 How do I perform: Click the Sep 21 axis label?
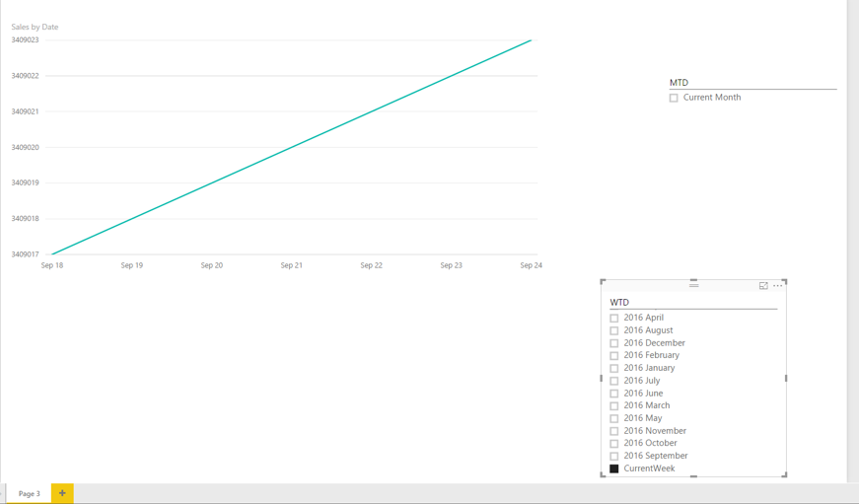pyautogui.click(x=292, y=265)
